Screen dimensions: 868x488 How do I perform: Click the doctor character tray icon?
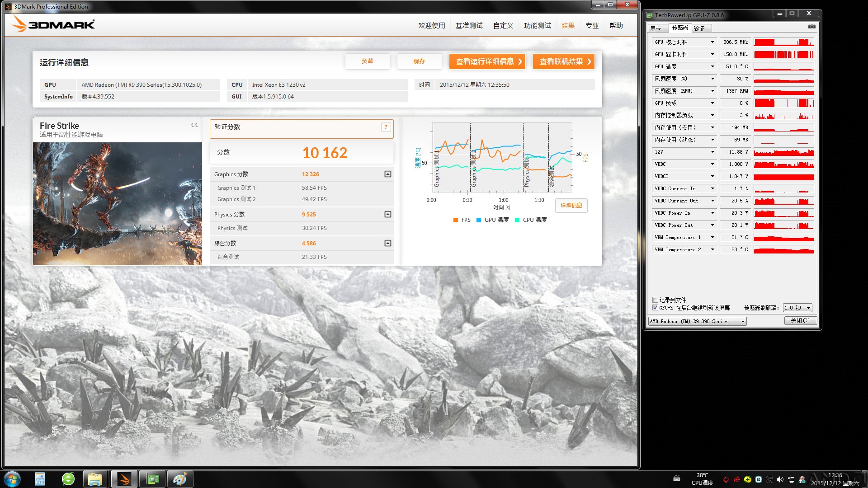(x=802, y=479)
